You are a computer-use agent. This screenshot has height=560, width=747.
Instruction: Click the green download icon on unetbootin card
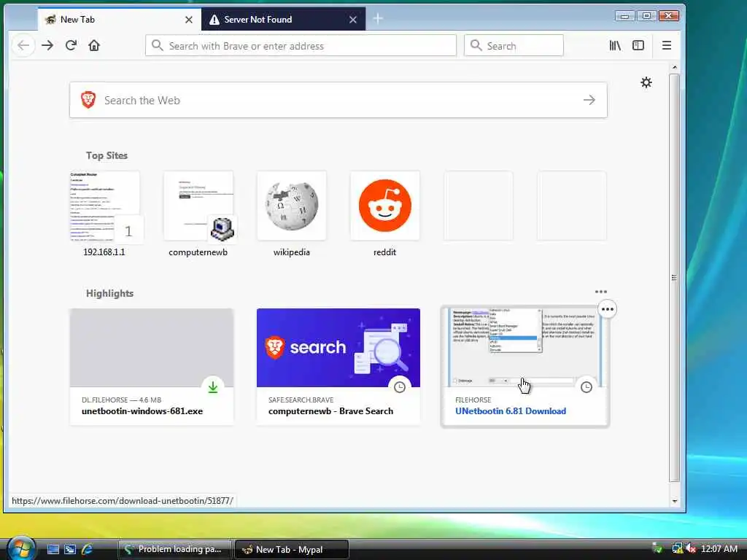tap(213, 387)
